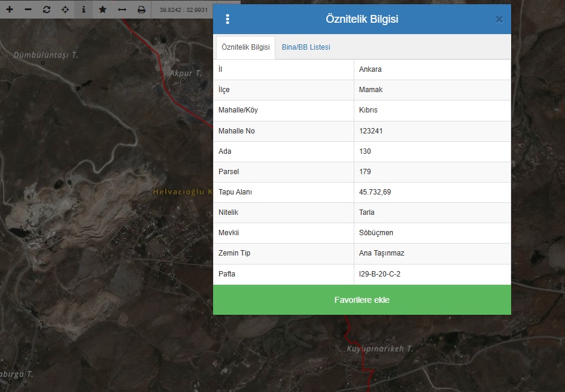The image size is (565, 392).
Task: Zoom in the map with plus icon
Action: (x=10, y=10)
